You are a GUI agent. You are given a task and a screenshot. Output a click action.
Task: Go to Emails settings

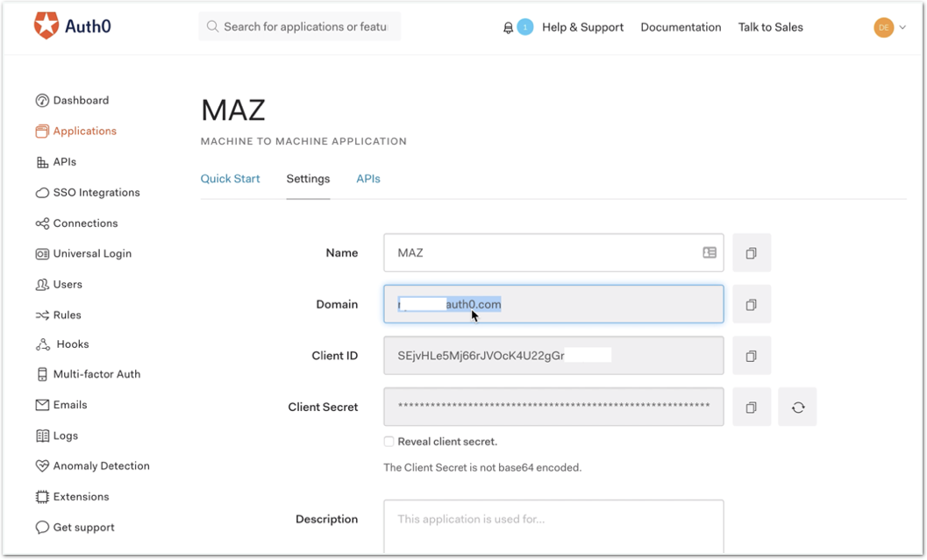70,405
